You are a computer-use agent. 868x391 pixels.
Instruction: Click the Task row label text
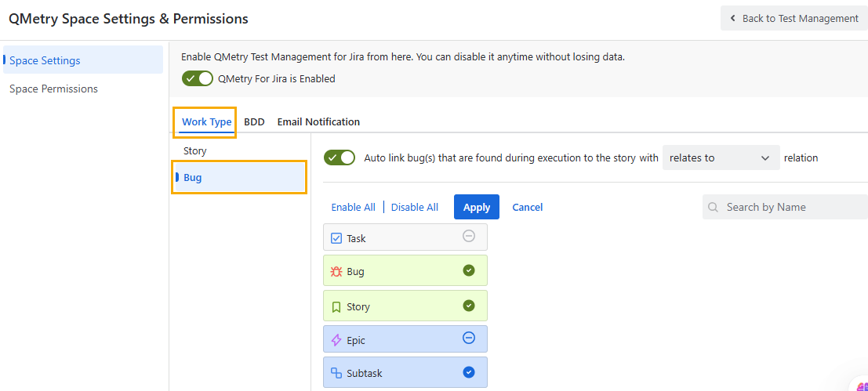coord(356,239)
